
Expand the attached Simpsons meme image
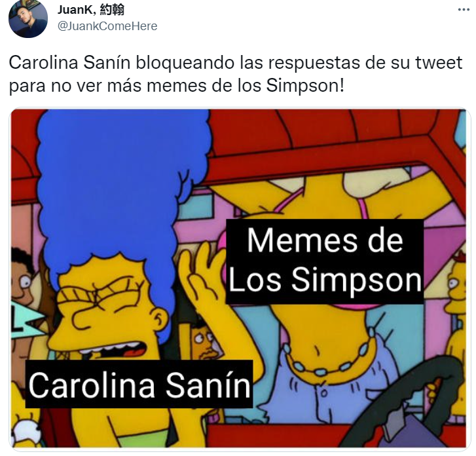pyautogui.click(x=238, y=278)
